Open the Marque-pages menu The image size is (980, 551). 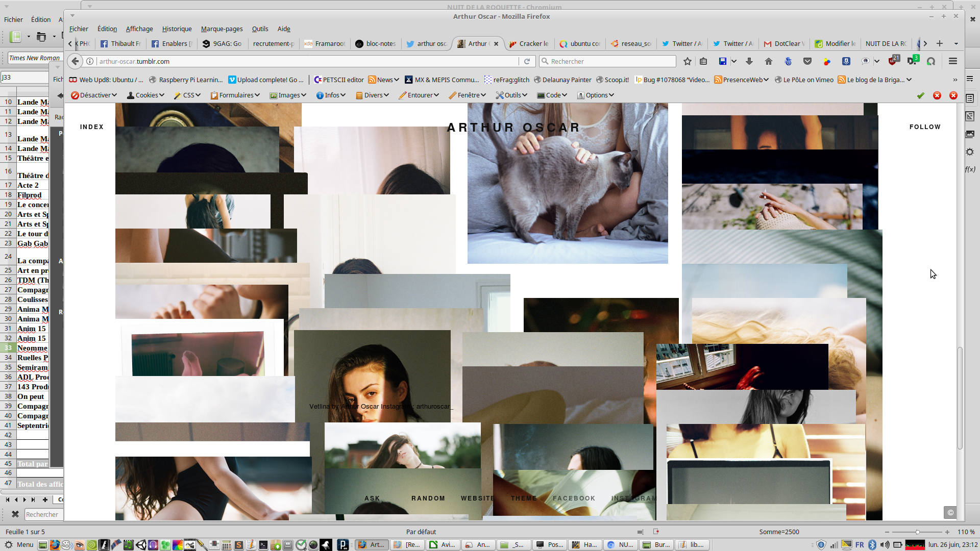(x=222, y=29)
